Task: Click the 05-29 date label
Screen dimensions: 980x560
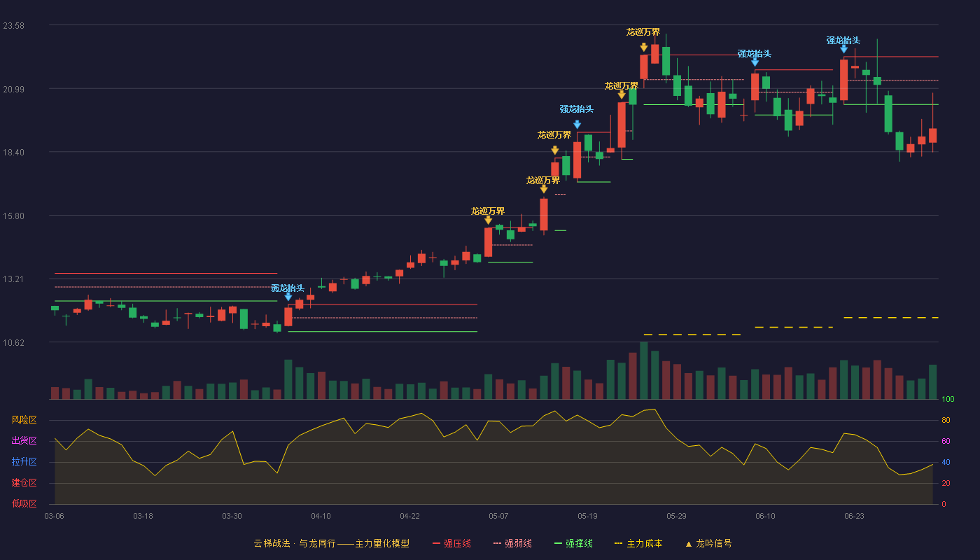Action: 676,516
